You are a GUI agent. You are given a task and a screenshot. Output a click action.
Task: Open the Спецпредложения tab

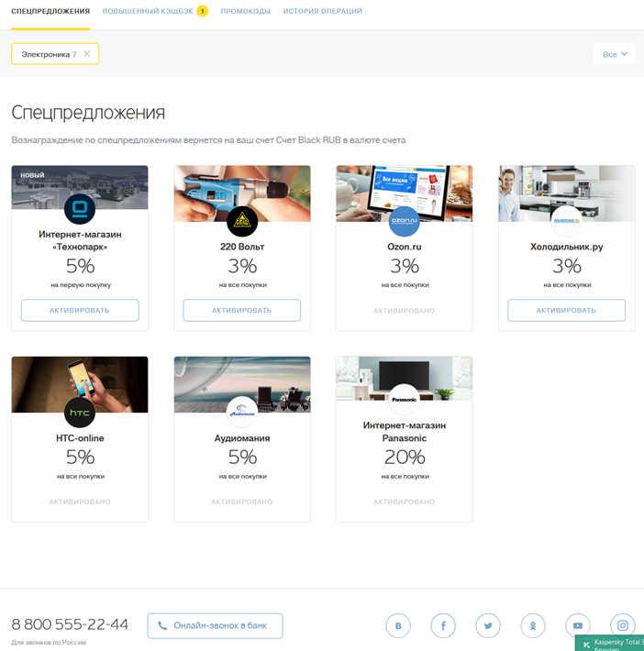50,11
